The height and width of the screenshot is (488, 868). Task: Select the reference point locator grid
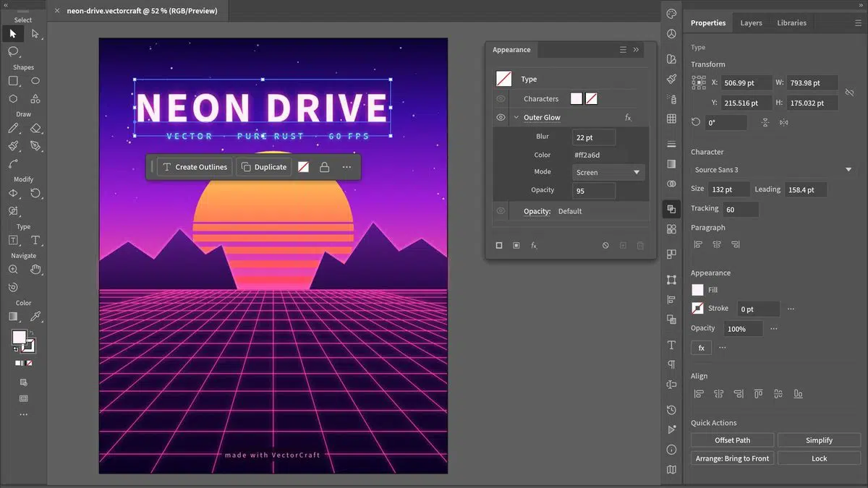click(x=698, y=82)
